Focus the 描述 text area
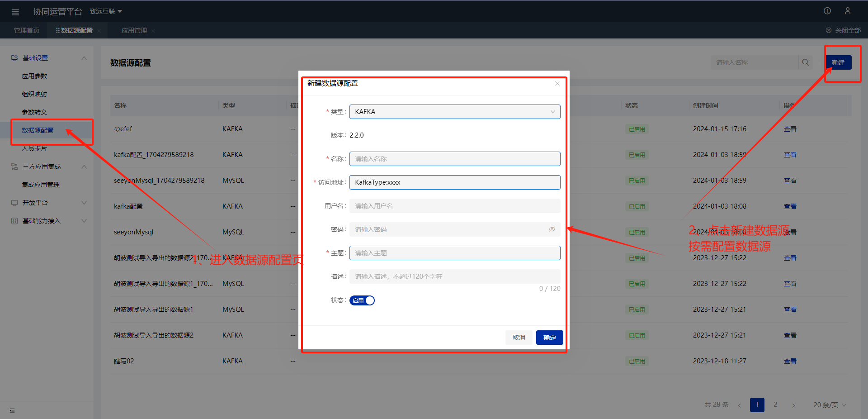The height and width of the screenshot is (419, 868). click(x=455, y=276)
